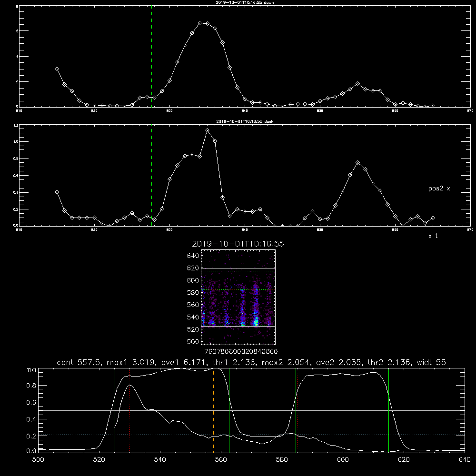The width and height of the screenshot is (476, 476).
Task: Click 'thr2 2.136' value text
Action: 389,362
